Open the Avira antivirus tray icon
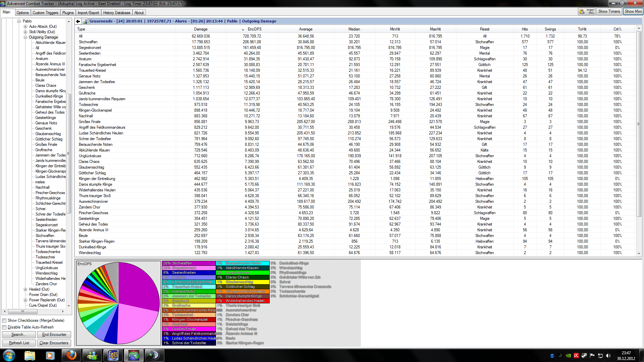This screenshot has width=644, height=362. [576, 356]
